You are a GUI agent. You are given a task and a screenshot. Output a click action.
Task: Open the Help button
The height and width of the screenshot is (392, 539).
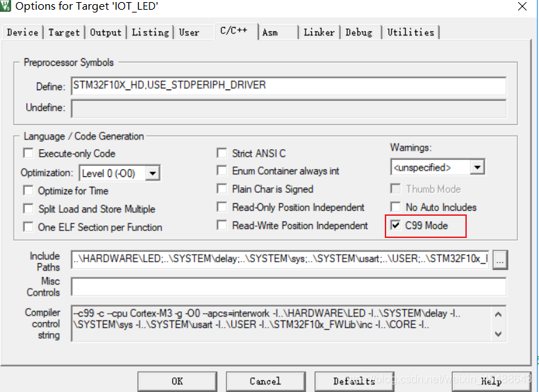(x=491, y=382)
